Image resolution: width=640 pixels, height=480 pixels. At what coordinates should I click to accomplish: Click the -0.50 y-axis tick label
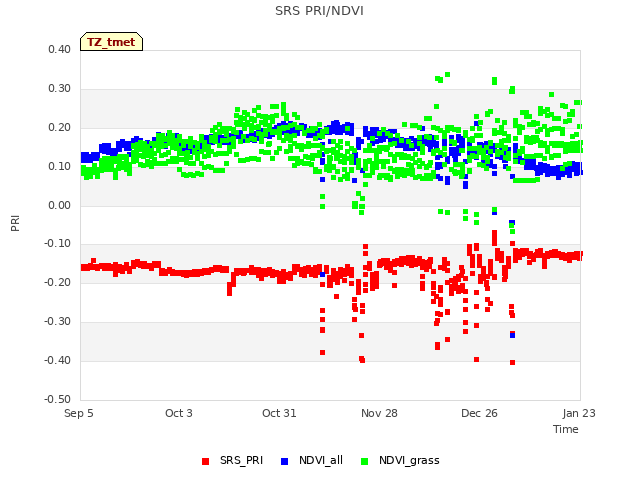(x=58, y=399)
